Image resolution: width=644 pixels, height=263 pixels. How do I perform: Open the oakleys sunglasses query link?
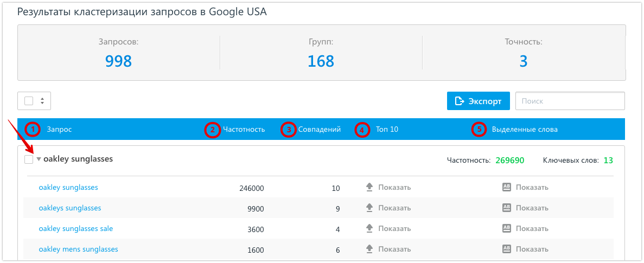click(x=69, y=208)
